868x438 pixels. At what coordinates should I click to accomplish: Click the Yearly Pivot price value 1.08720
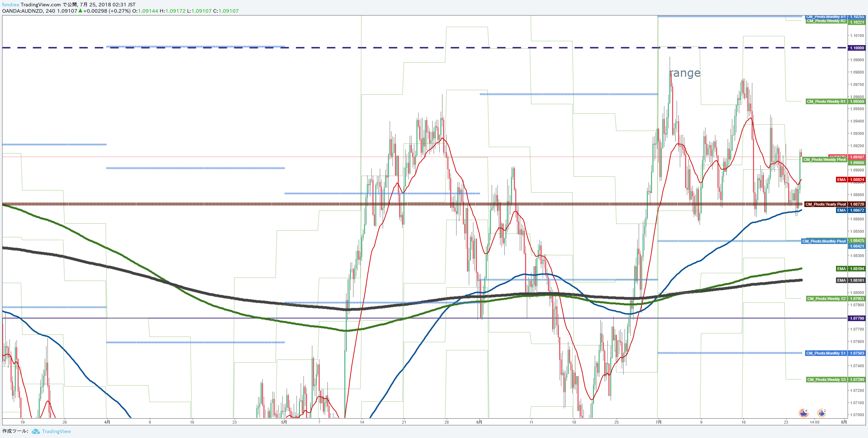(x=857, y=204)
